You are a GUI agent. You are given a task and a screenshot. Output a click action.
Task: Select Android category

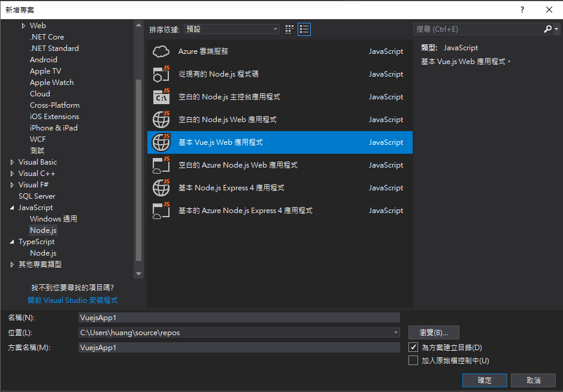(44, 60)
